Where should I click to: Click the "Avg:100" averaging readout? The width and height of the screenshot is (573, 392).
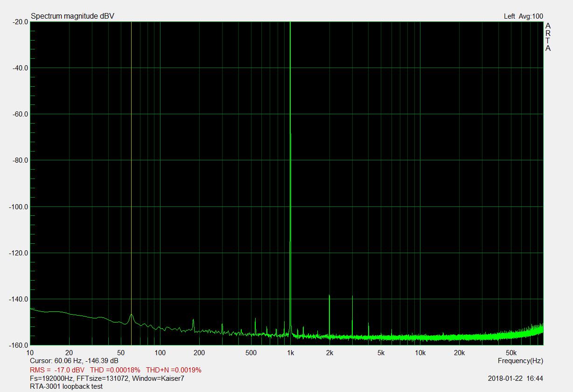(x=531, y=16)
